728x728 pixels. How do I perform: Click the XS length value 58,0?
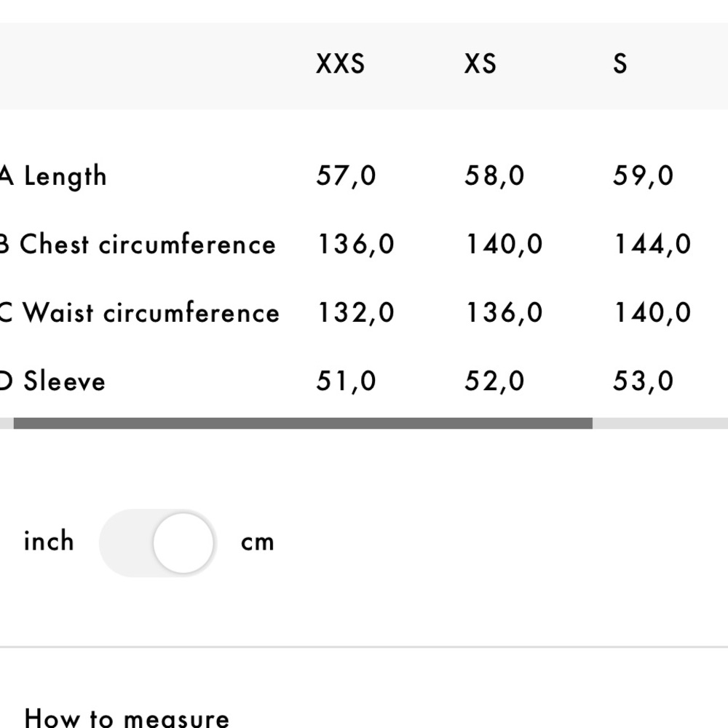(x=494, y=176)
